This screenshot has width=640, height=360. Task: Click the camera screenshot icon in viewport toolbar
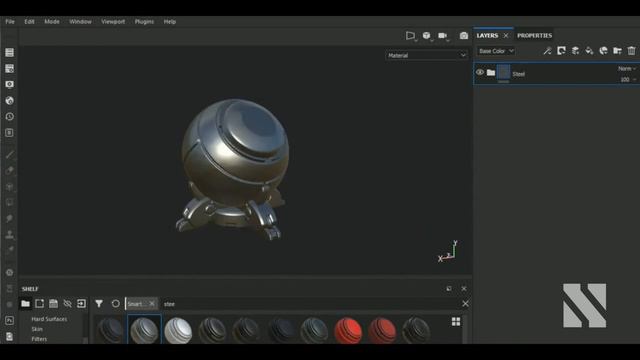(x=464, y=36)
